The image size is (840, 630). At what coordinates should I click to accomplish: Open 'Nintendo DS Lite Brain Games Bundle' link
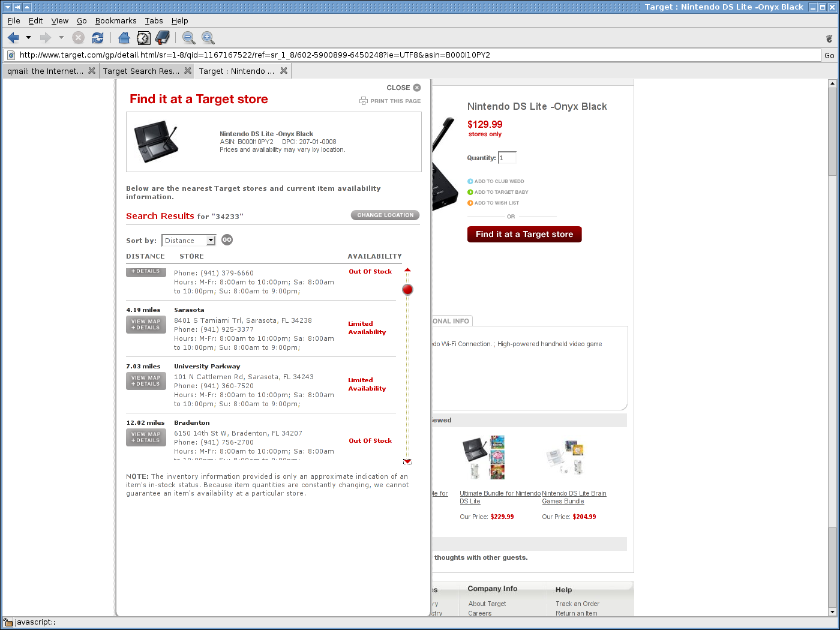tap(574, 497)
